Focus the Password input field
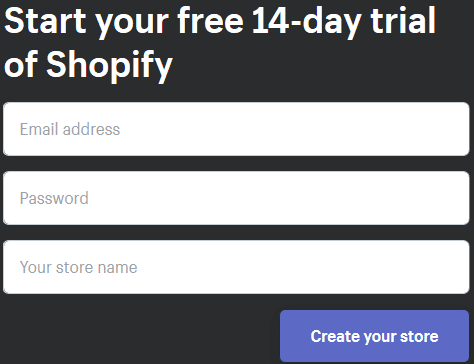The image size is (474, 364). pyautogui.click(x=236, y=198)
